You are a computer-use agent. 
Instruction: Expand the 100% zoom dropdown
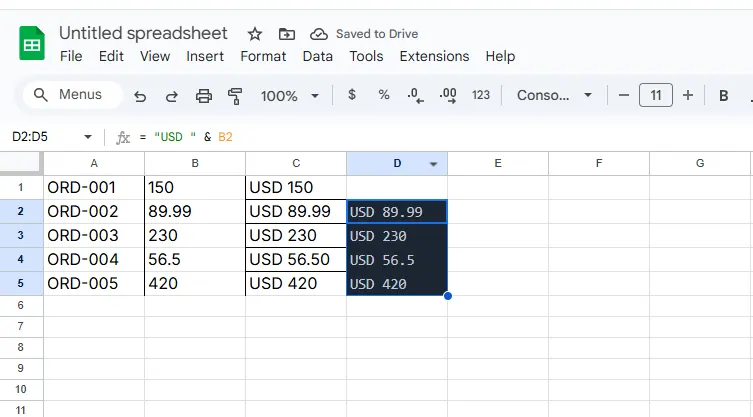tap(290, 96)
